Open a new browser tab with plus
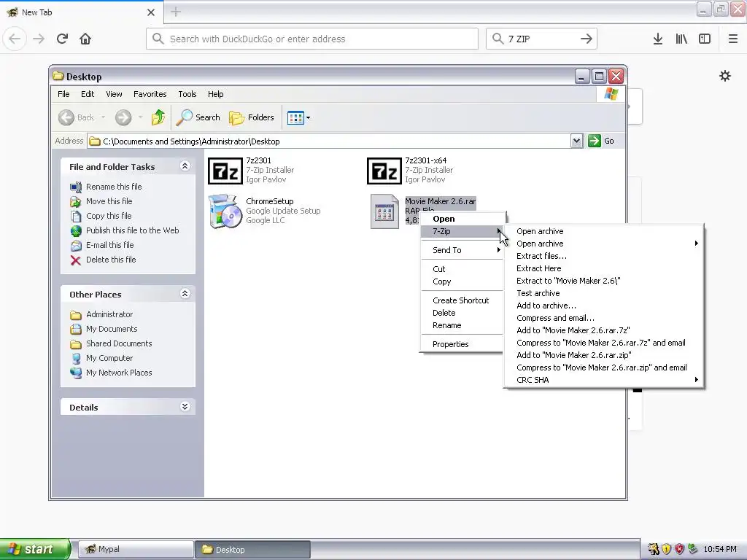Viewport: 747px width, 560px height. coord(176,12)
